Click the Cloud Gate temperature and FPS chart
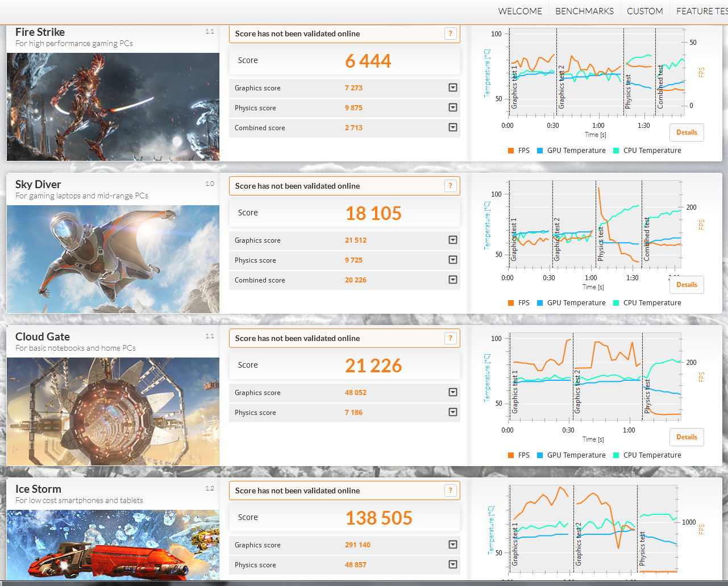Screen dimensions: 728x586 click(596, 377)
